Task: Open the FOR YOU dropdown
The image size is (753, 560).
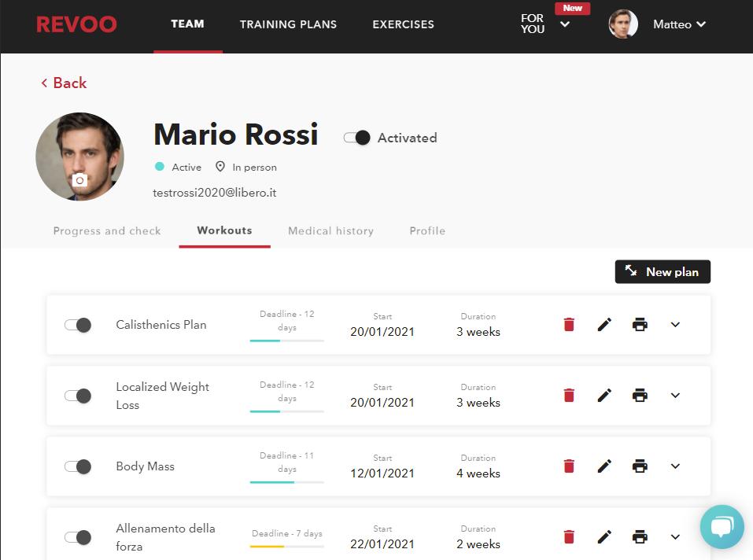Action: 545,24
